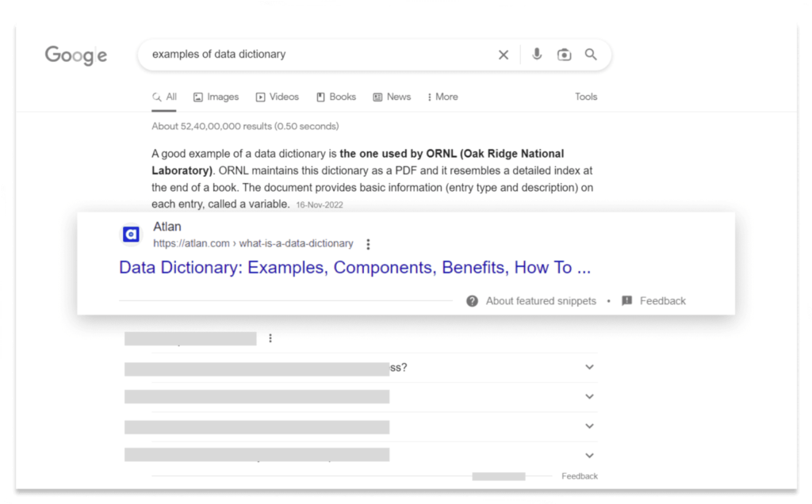
Task: Click the featured snippets question mark icon
Action: [x=472, y=301]
